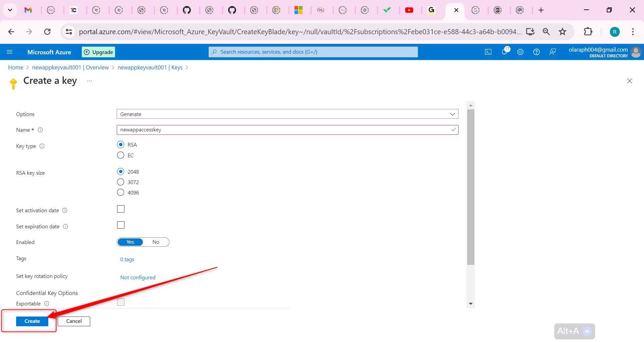Open the Azure portal hamburger menu

10,52
